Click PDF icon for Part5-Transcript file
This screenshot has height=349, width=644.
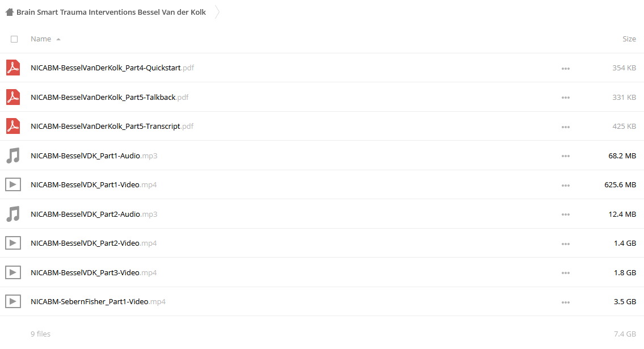[13, 126]
